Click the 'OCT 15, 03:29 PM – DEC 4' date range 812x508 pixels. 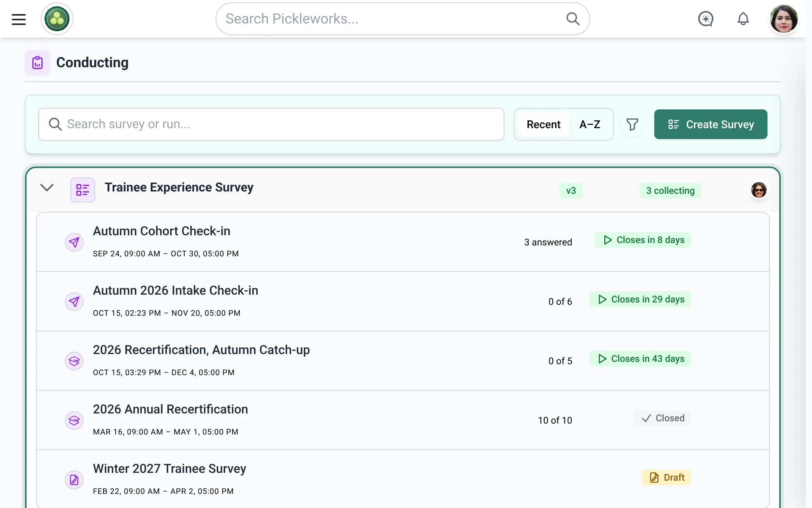pyautogui.click(x=164, y=372)
